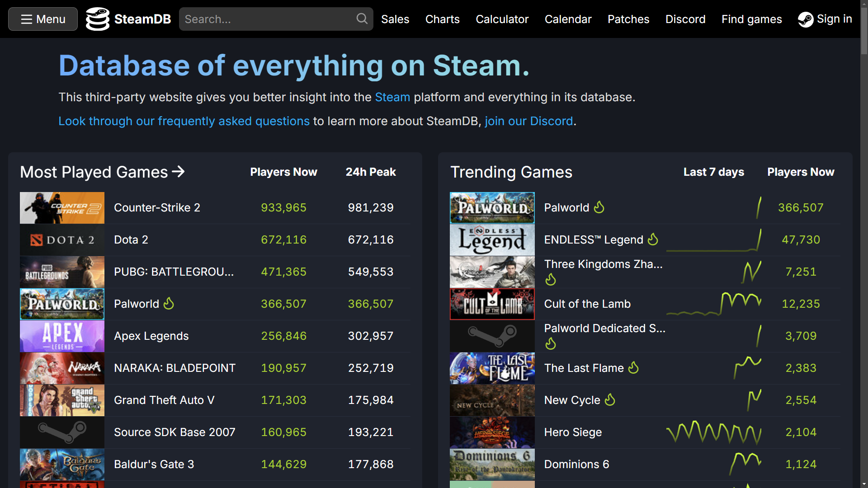Image resolution: width=868 pixels, height=488 pixels.
Task: Open Counter-Strike 2 game name
Action: [x=157, y=208]
